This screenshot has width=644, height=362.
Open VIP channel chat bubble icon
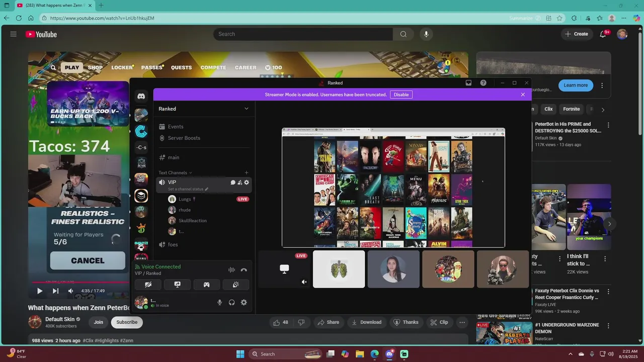[x=233, y=183]
